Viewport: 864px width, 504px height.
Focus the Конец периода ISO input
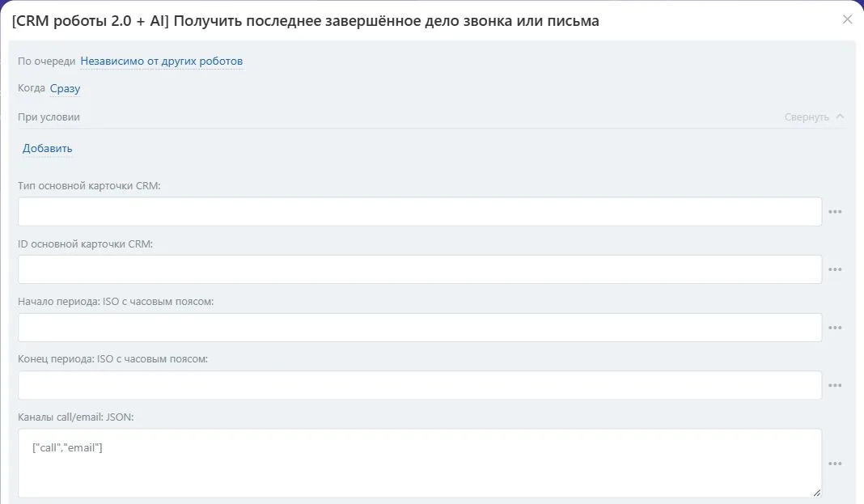click(420, 385)
